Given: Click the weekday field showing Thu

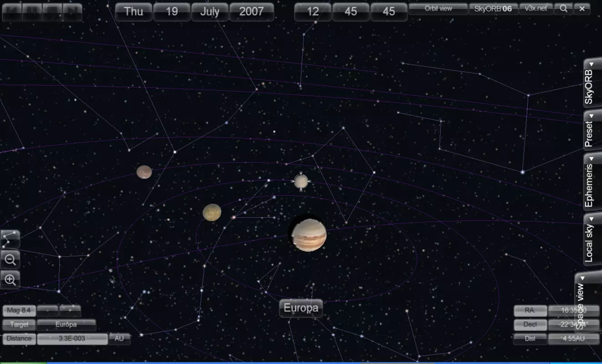Looking at the screenshot, I should tap(133, 12).
